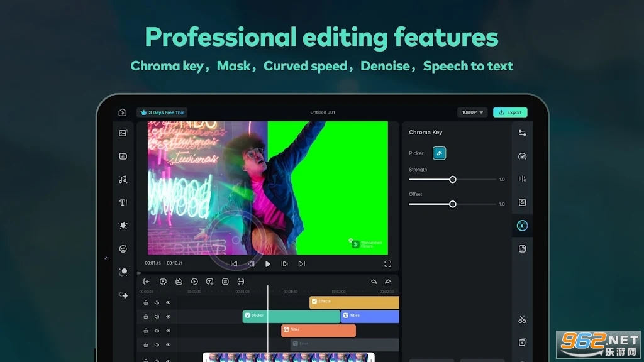644x362 pixels.
Task: Open the adjust sliders icon in right panel
Action: click(x=522, y=133)
